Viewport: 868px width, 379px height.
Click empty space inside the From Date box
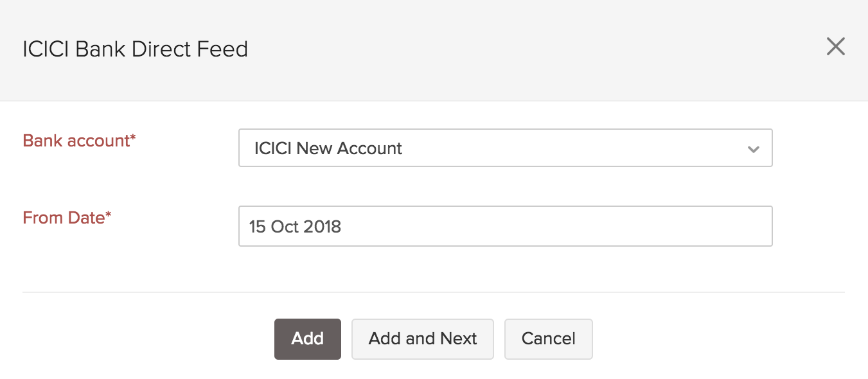578,226
